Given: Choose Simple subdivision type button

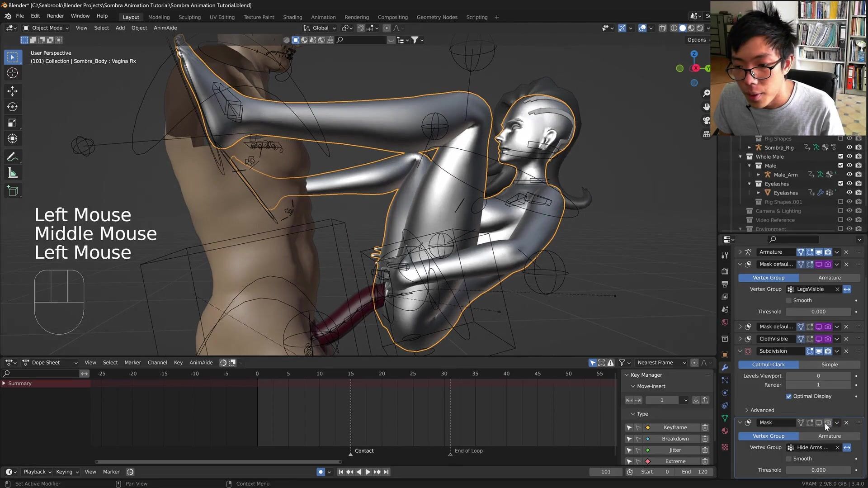Looking at the screenshot, I should pos(829,365).
